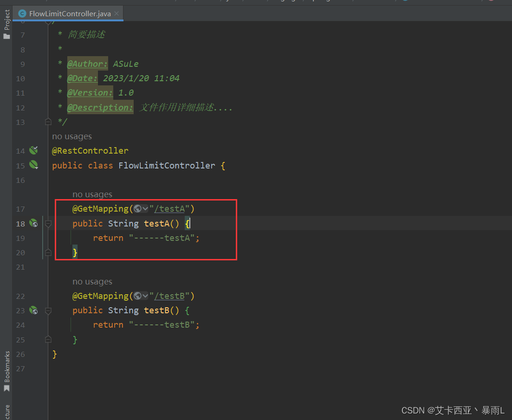Click the "------testA" string literal
The width and height of the screenshot is (512, 420).
tap(162, 238)
